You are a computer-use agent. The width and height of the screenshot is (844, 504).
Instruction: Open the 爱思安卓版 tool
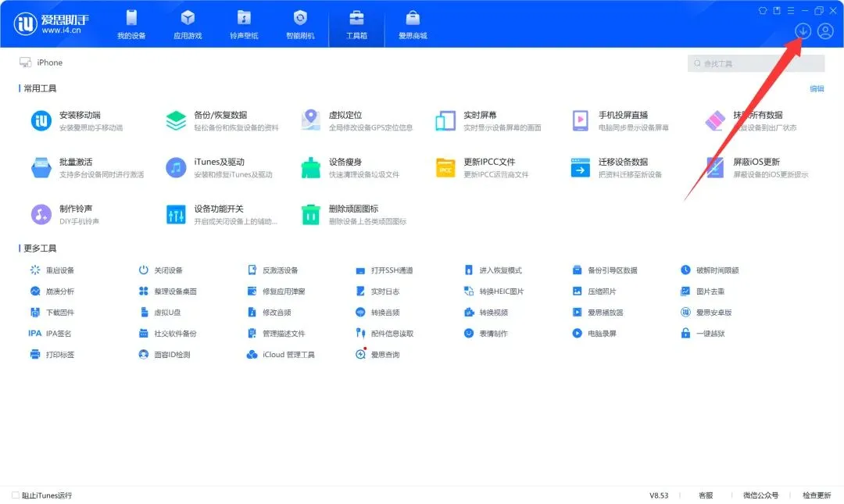[x=706, y=313]
